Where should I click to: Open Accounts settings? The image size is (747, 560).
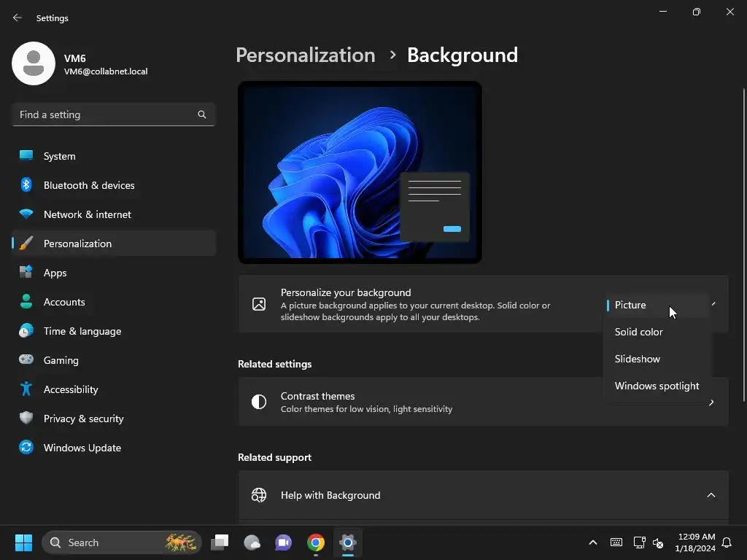pos(113,302)
